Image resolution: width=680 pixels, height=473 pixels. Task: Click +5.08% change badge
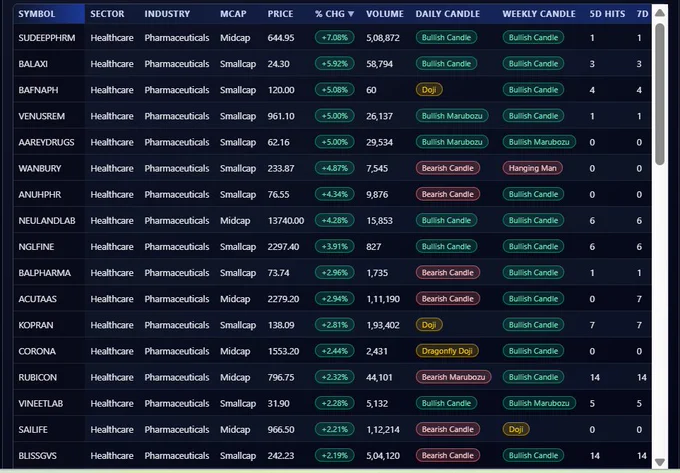click(334, 90)
